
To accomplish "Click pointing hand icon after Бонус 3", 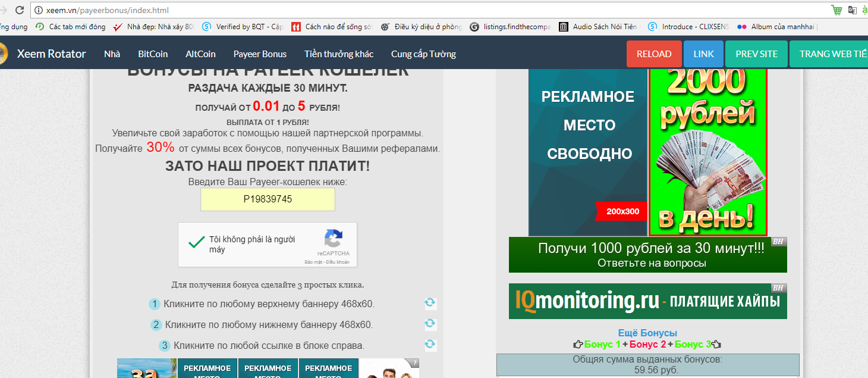I will 717,344.
